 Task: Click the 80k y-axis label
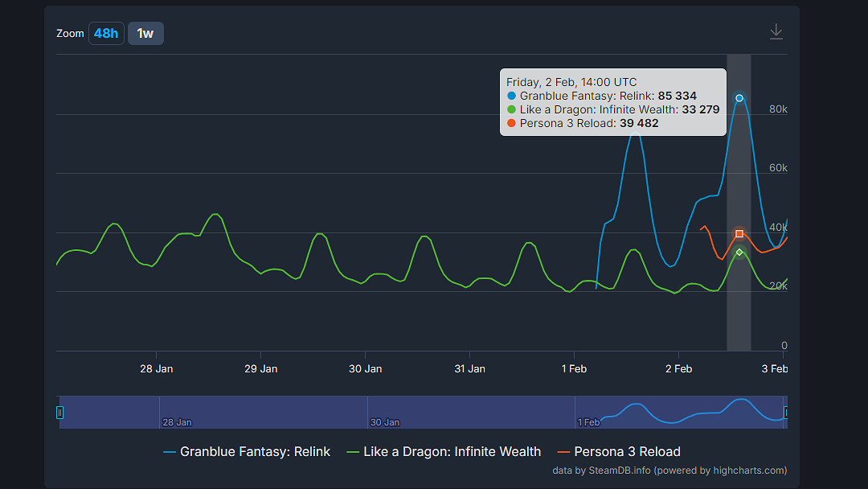point(778,109)
